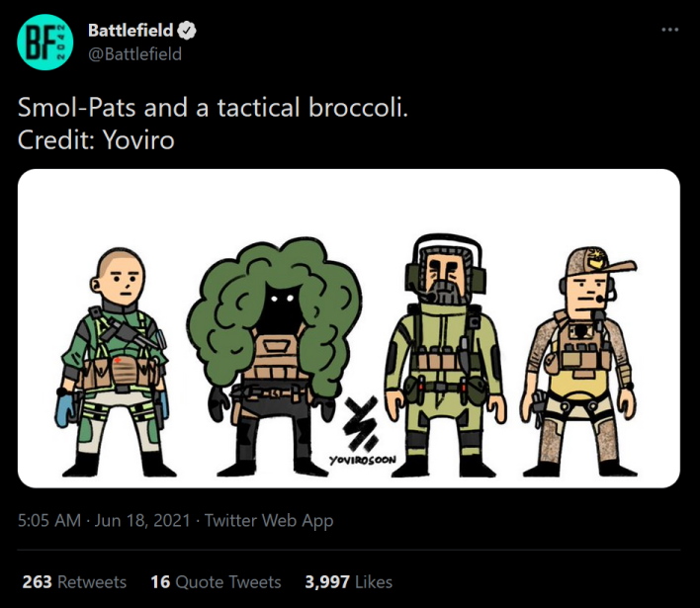Click the verified badge next to Battlefield
The height and width of the screenshot is (608, 700).
pyautogui.click(x=187, y=31)
